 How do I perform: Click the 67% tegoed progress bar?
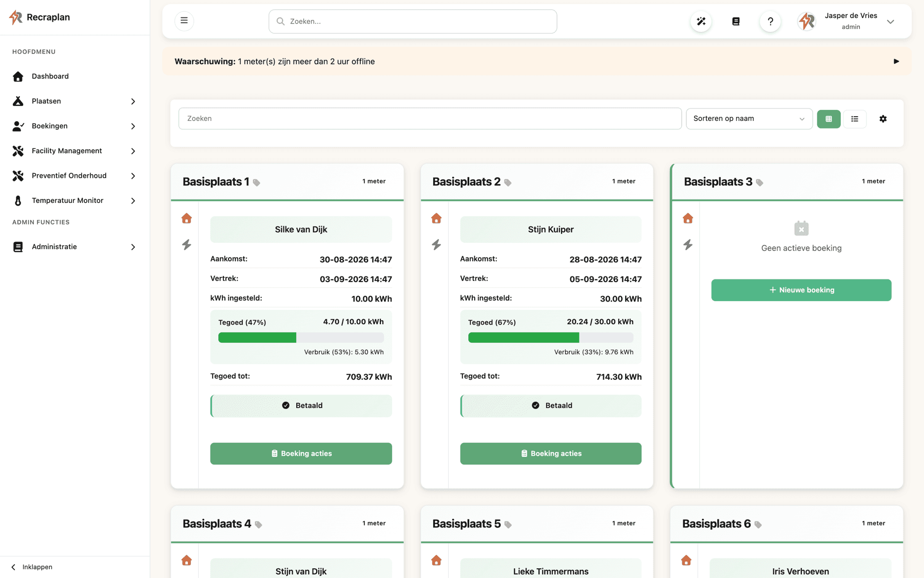pos(551,338)
